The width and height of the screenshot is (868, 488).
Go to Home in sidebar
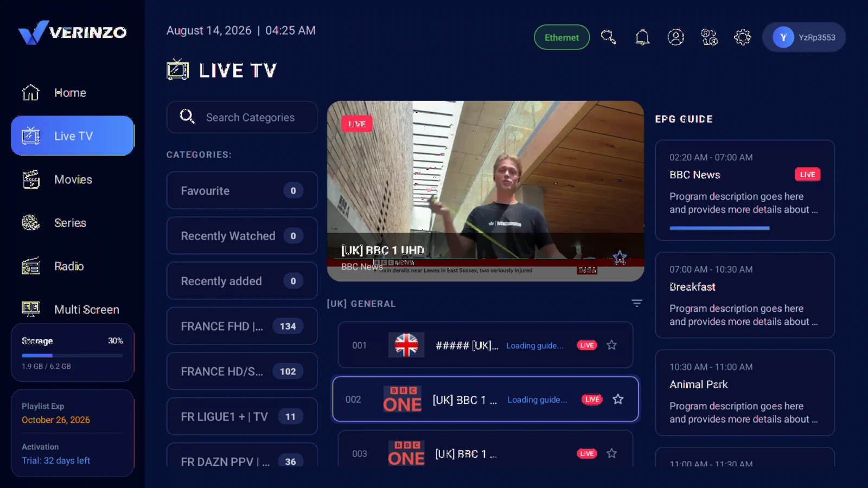(x=72, y=93)
